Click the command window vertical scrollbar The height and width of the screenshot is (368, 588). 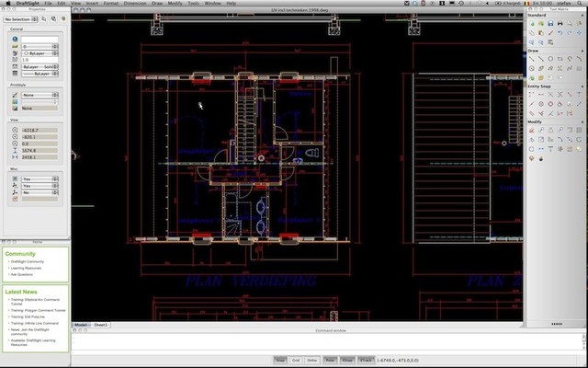(x=584, y=341)
